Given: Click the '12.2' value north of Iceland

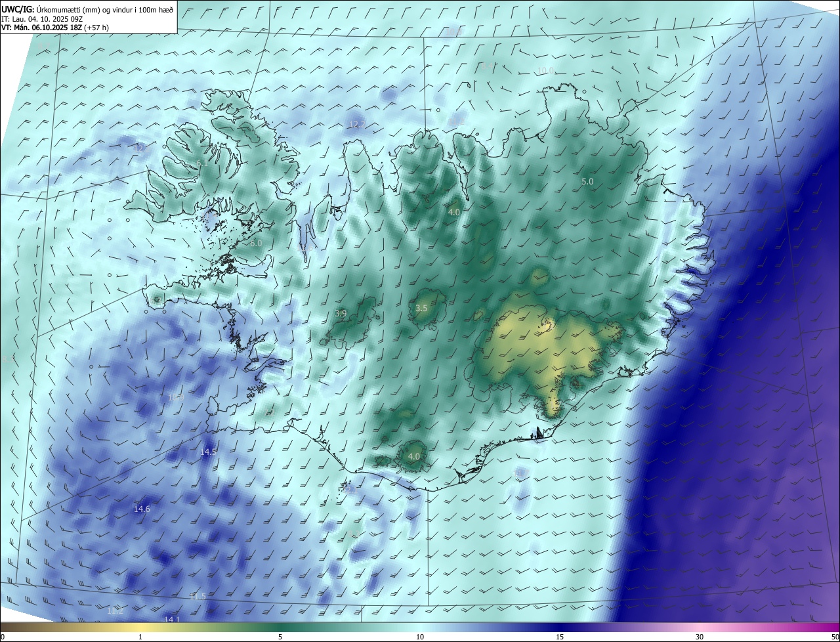Looking at the screenshot, I should coord(357,124).
